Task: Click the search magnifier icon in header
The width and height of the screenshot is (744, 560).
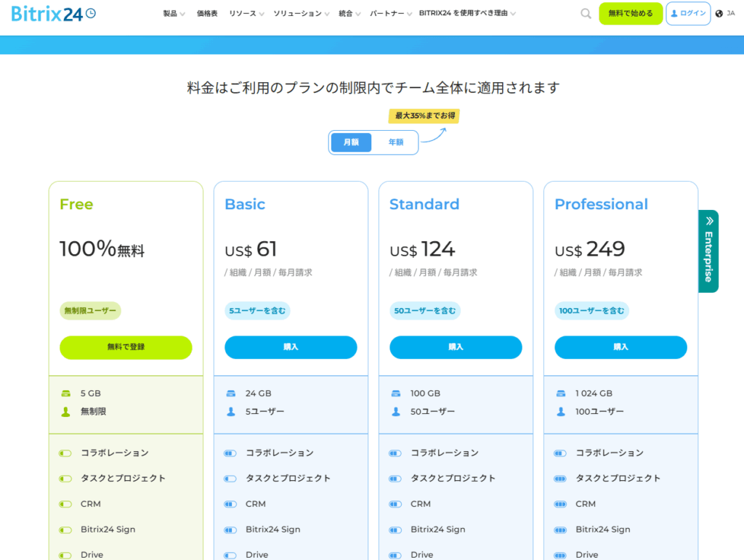Action: pos(586,14)
